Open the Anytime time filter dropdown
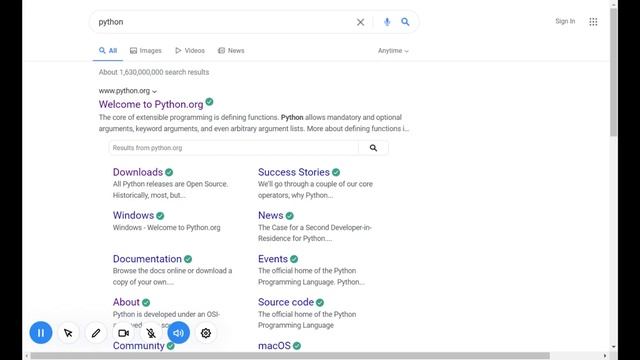 (x=393, y=51)
